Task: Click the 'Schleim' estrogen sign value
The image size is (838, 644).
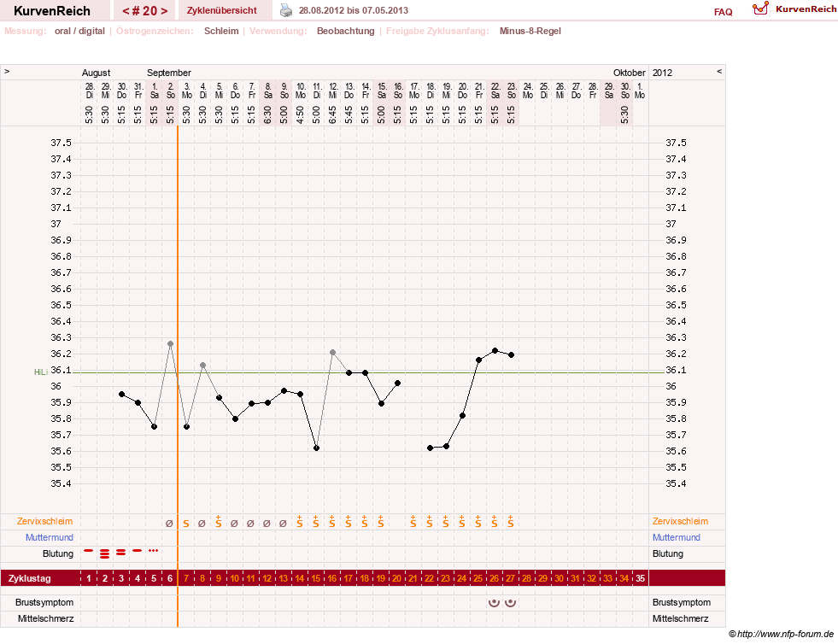Action: (x=221, y=31)
